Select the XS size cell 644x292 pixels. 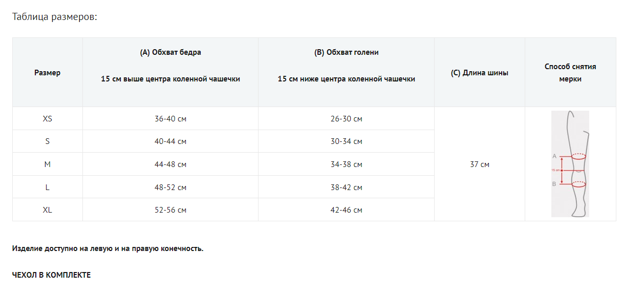tap(48, 119)
